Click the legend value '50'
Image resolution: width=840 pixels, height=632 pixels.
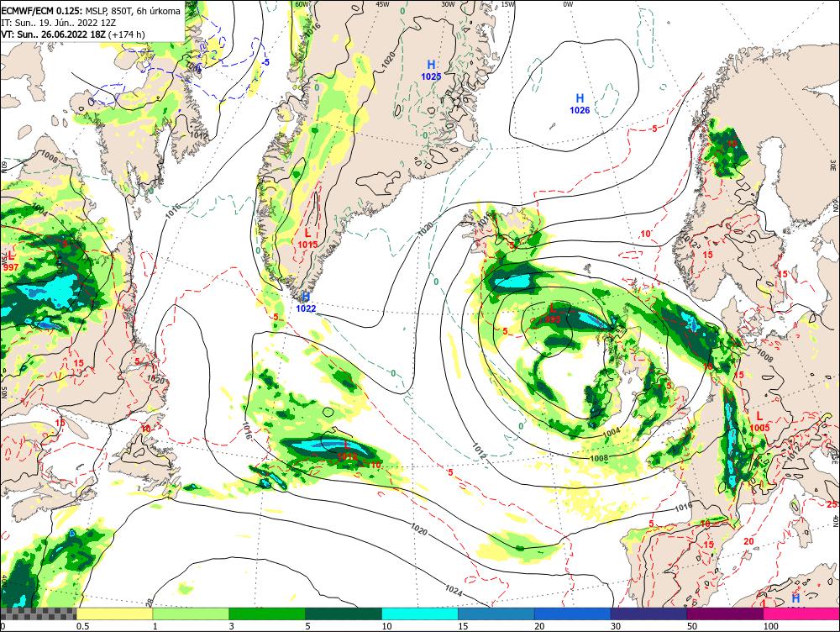[x=692, y=626]
